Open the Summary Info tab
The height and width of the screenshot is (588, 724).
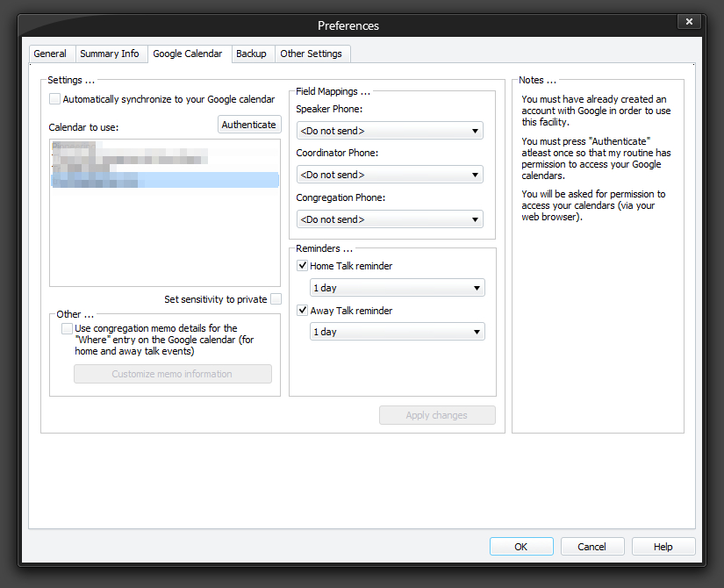110,54
